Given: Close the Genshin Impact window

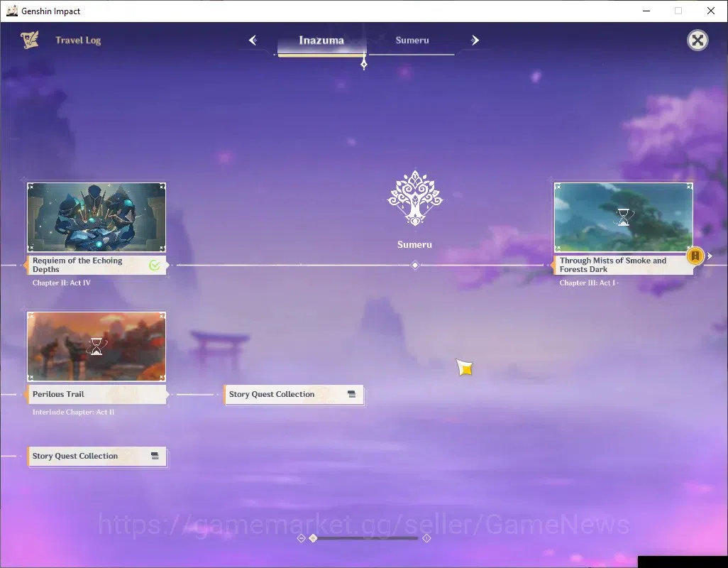Looking at the screenshot, I should (711, 11).
